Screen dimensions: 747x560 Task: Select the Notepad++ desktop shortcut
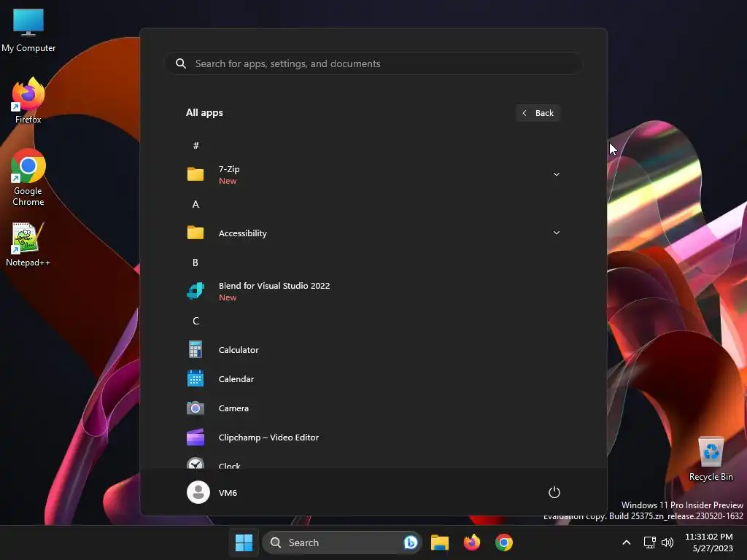click(x=28, y=244)
